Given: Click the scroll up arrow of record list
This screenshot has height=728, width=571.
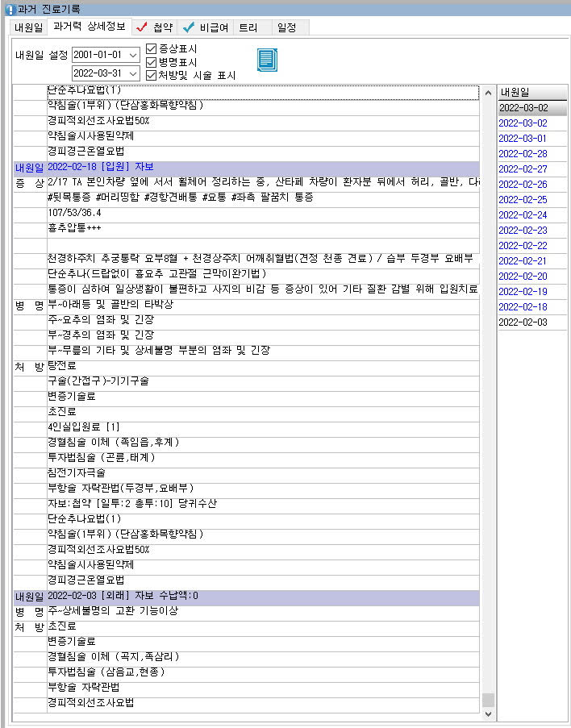Looking at the screenshot, I should (x=487, y=93).
